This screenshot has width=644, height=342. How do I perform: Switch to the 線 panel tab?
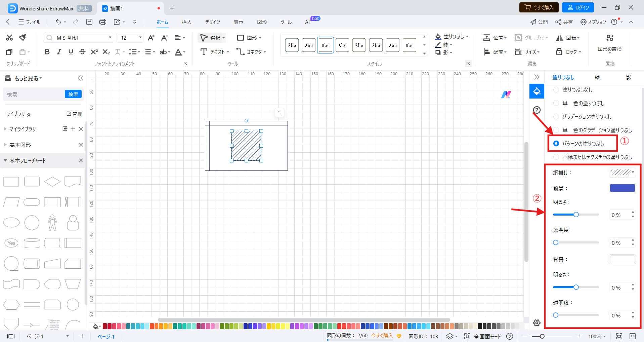[x=597, y=77]
